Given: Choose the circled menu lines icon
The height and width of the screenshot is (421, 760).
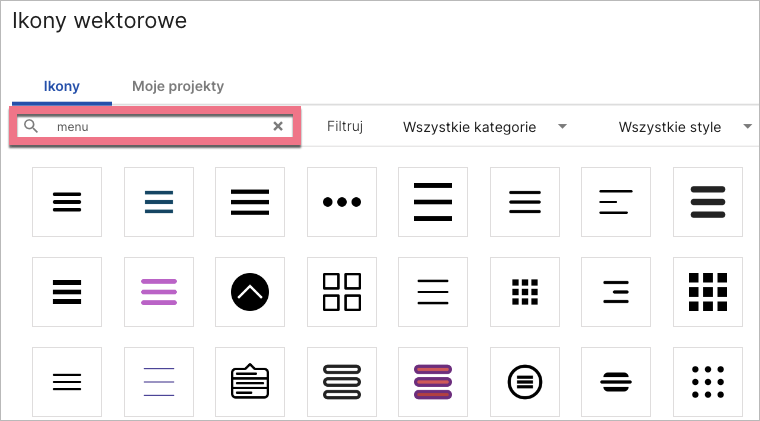Looking at the screenshot, I should (x=525, y=382).
